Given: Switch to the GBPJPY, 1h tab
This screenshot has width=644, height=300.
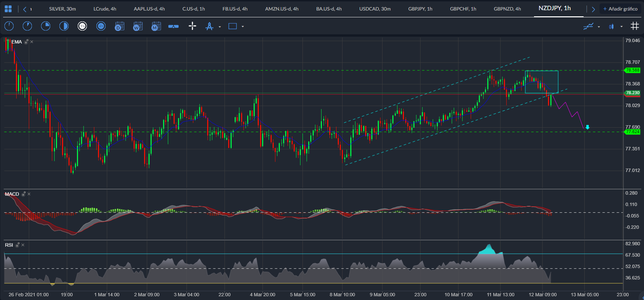Looking at the screenshot, I should tap(420, 9).
